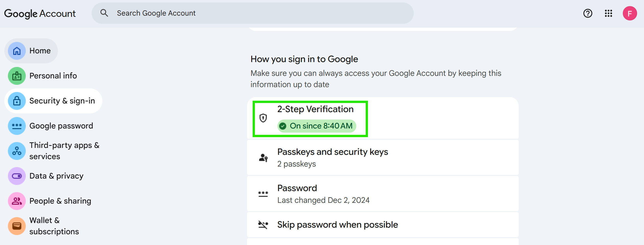Click the Personal info badge icon

(17, 76)
